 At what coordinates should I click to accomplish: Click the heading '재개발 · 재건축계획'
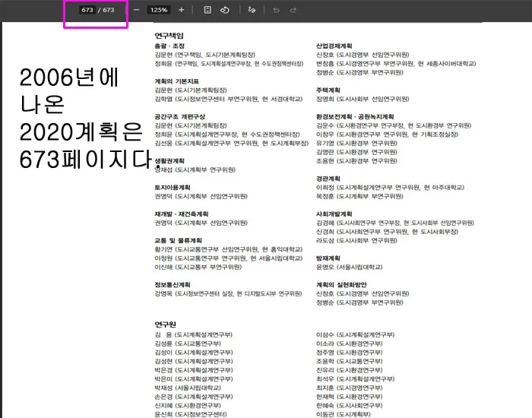coord(182,214)
